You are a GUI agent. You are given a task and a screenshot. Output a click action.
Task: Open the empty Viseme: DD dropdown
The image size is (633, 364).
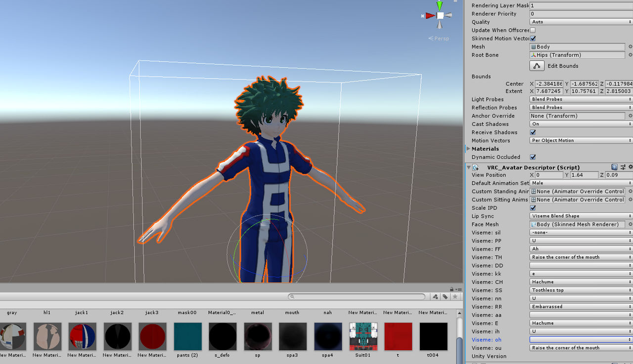click(581, 265)
